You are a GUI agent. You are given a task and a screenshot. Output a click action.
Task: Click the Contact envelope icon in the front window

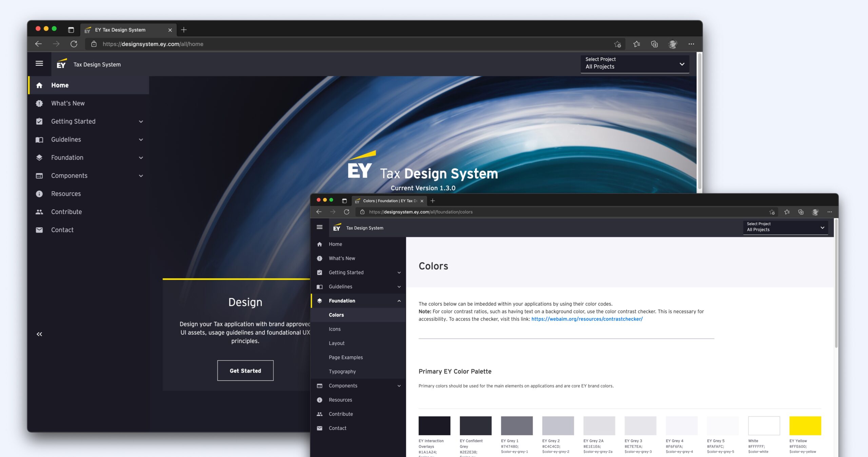(319, 428)
